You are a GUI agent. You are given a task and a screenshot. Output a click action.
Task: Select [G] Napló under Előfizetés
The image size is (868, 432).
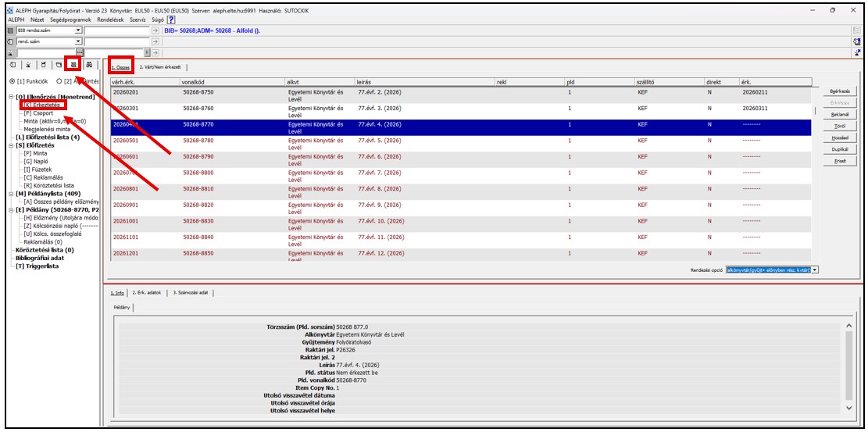(x=37, y=161)
